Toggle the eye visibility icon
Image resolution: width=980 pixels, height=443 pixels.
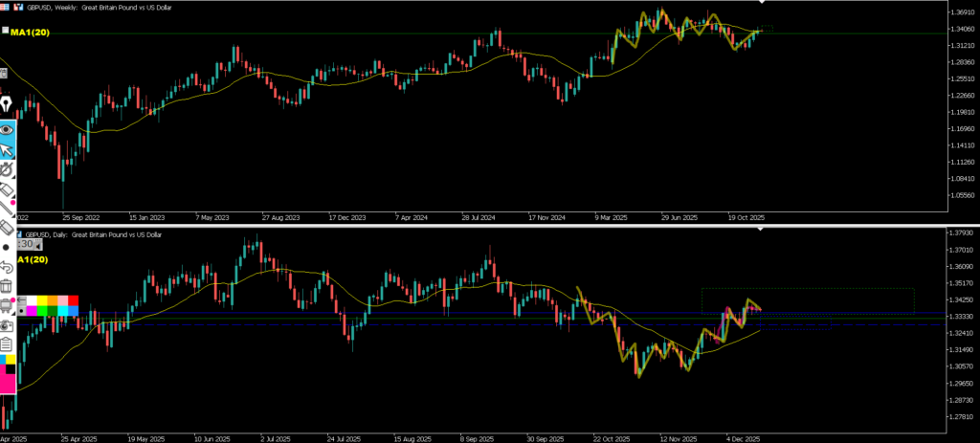point(7,128)
